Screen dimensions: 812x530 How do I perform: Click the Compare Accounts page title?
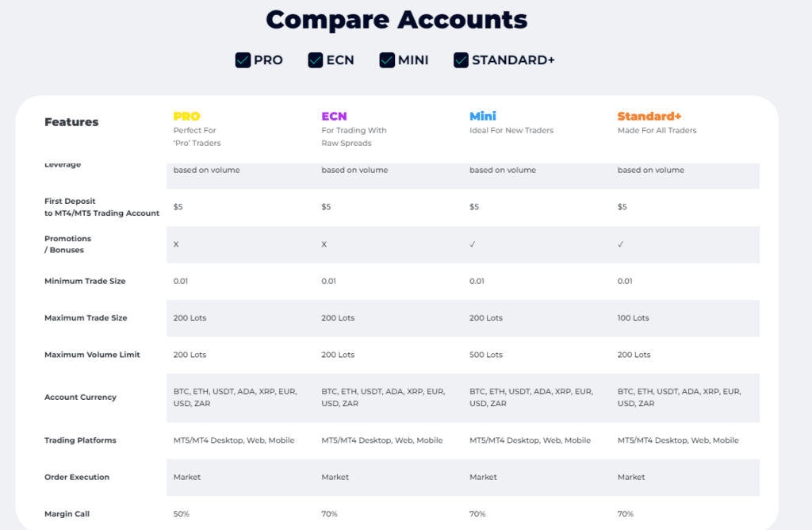click(x=396, y=20)
